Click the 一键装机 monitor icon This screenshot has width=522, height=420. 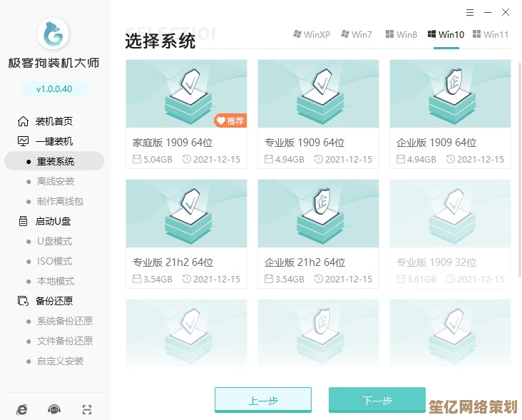[23, 141]
